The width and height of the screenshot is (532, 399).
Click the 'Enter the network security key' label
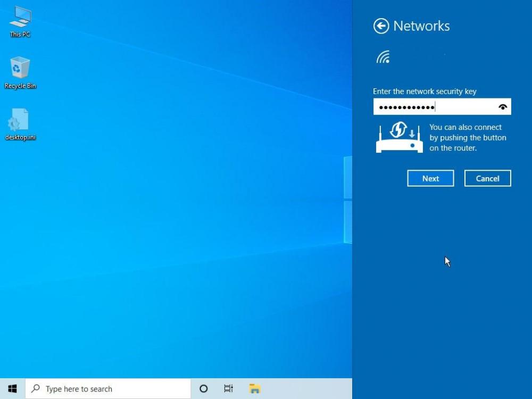425,92
